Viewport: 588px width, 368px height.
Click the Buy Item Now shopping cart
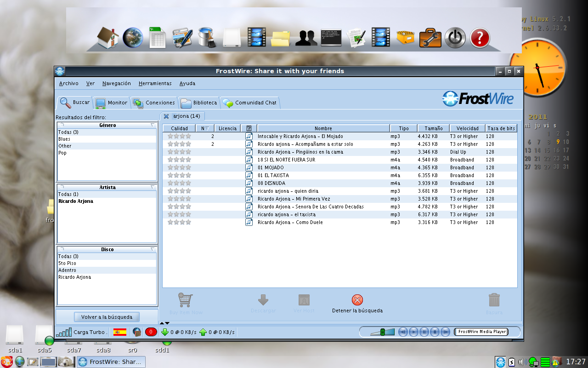tap(186, 304)
